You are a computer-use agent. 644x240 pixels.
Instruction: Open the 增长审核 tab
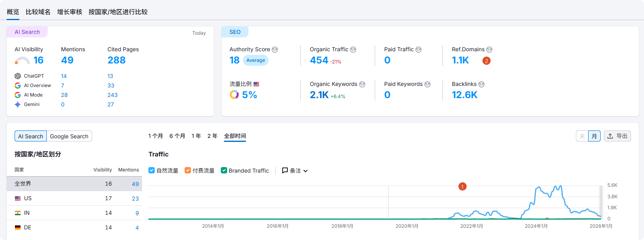[70, 12]
